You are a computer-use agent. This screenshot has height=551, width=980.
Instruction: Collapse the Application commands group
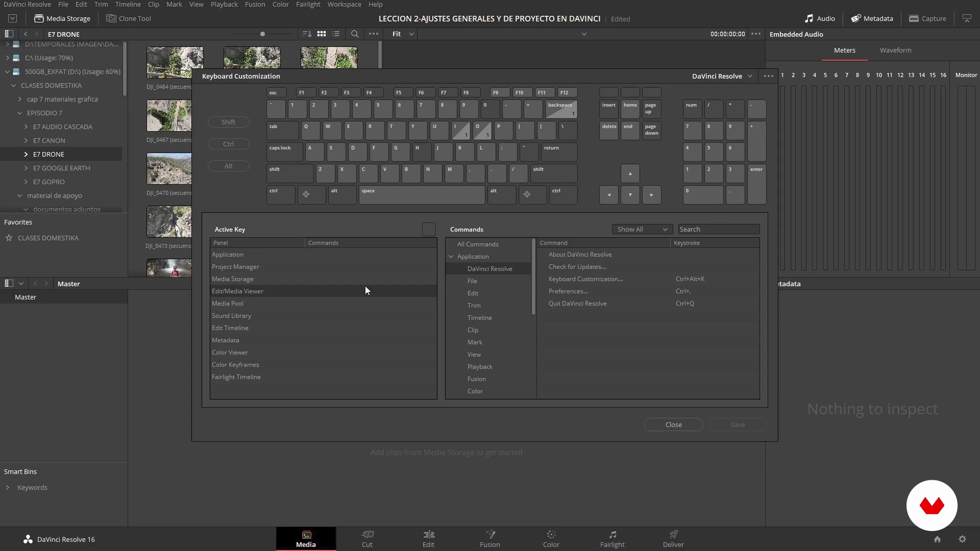pos(451,257)
